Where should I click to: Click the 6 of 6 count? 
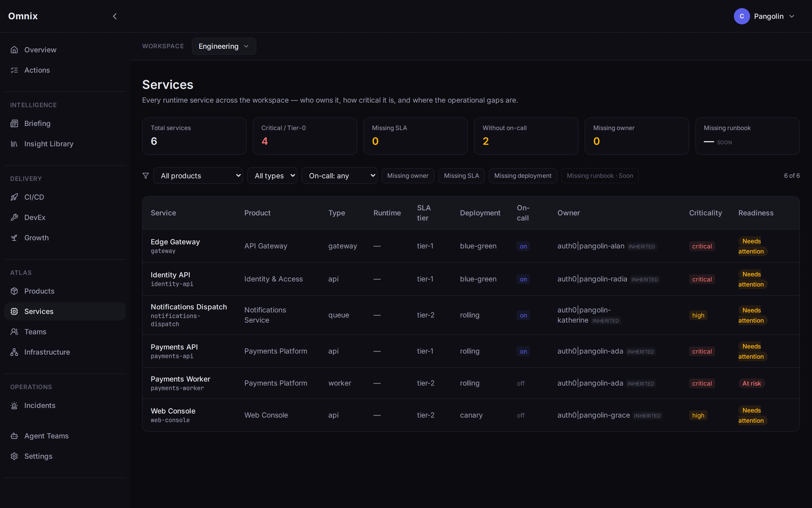click(x=791, y=176)
